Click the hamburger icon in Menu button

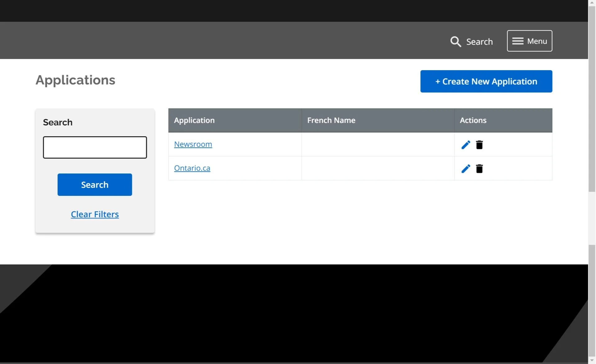[517, 41]
